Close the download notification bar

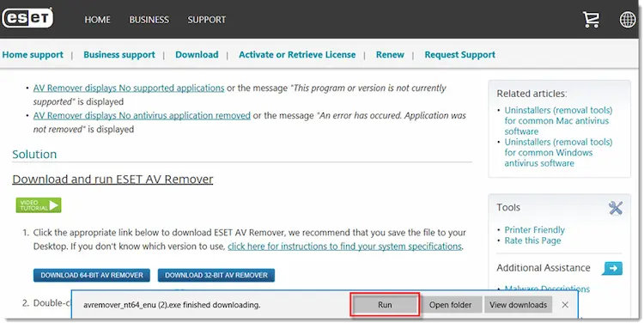pyautogui.click(x=565, y=305)
